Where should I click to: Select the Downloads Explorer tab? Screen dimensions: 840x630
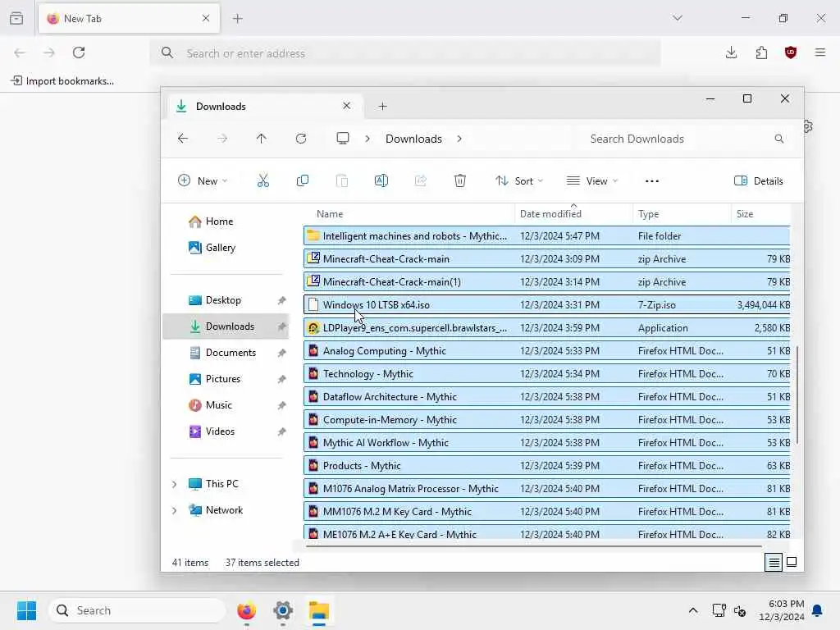point(265,106)
